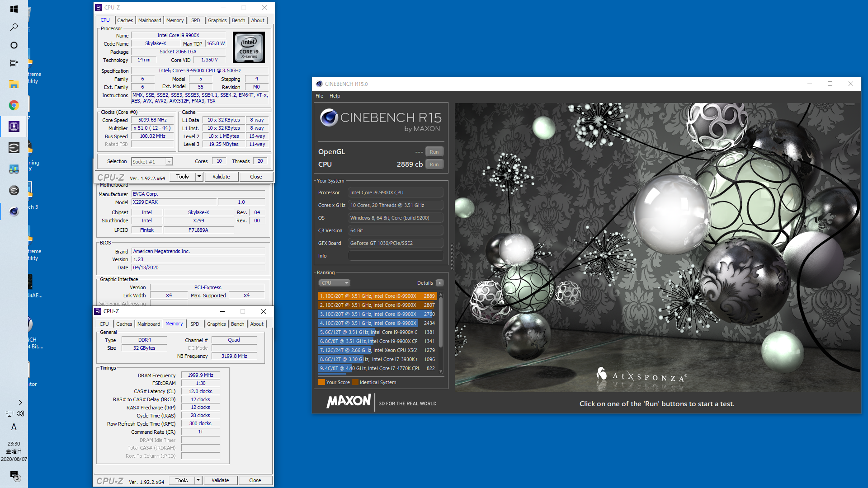868x488 pixels.
Task: Open the notification action center
Action: (14, 475)
